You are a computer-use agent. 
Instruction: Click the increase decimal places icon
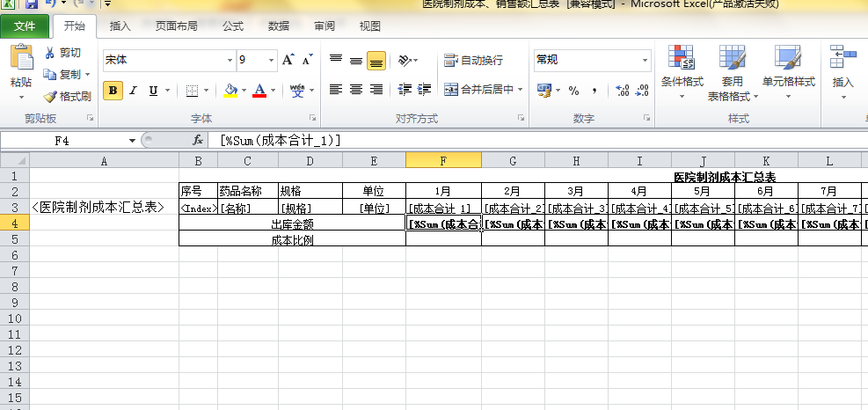[x=623, y=90]
